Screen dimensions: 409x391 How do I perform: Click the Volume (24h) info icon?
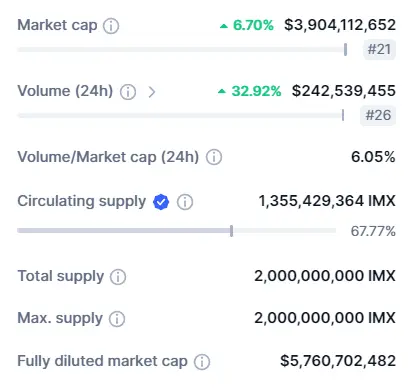tap(128, 92)
